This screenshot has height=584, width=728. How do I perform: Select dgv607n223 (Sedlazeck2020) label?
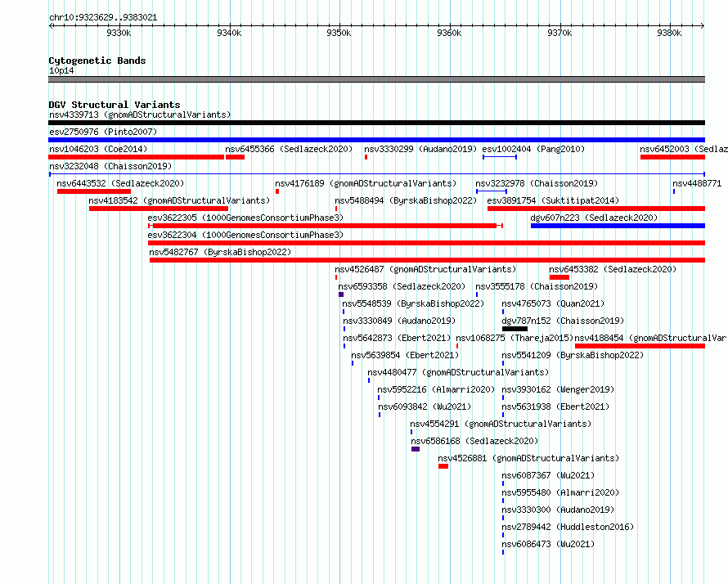click(595, 218)
